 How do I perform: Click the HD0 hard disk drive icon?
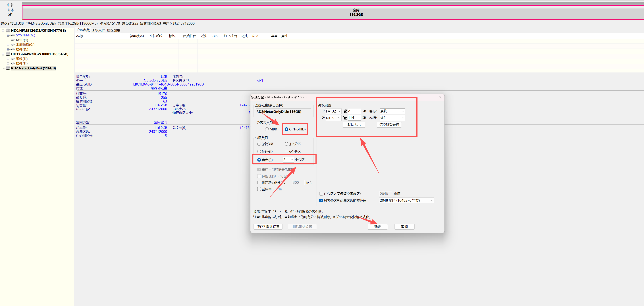(x=8, y=30)
